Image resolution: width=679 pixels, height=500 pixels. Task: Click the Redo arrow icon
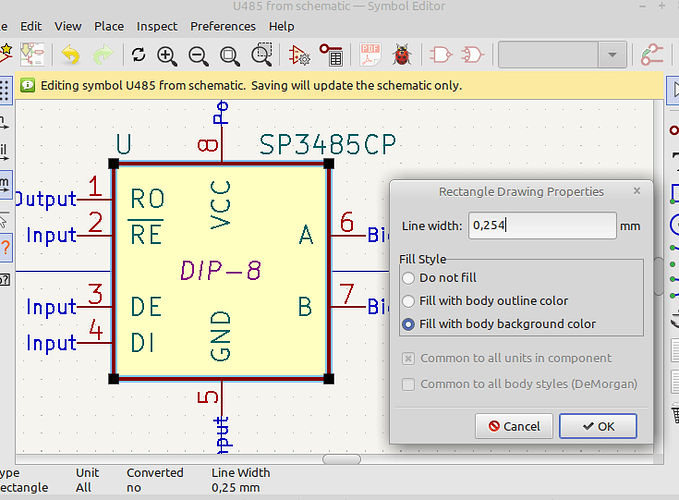tap(103, 55)
